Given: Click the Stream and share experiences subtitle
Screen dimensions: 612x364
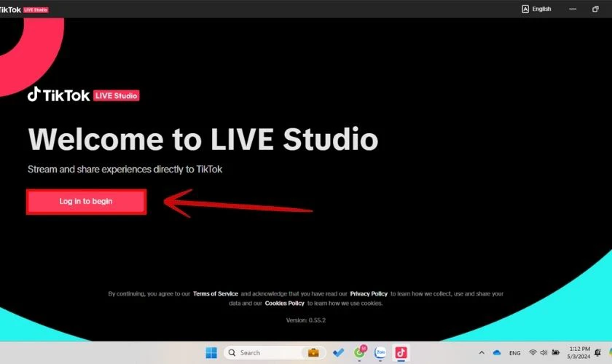Looking at the screenshot, I should tap(125, 170).
